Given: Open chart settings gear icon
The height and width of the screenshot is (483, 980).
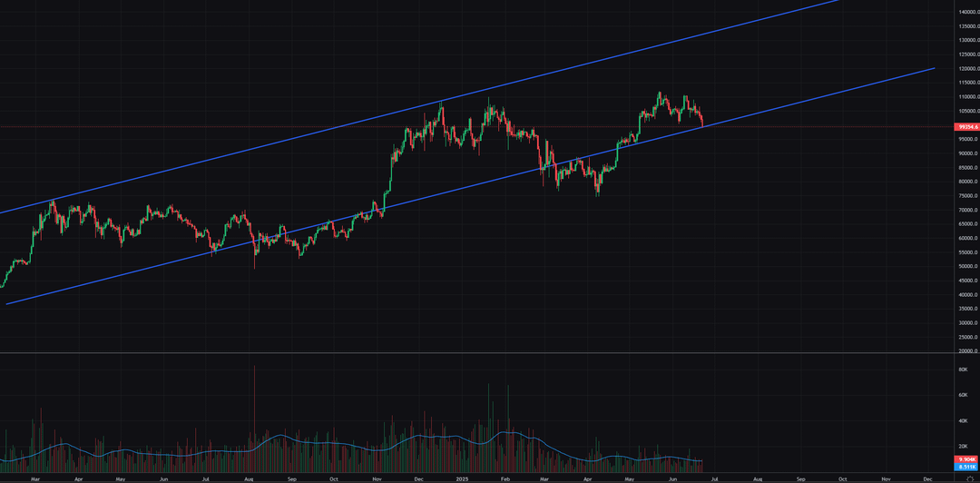Looking at the screenshot, I should coord(969,478).
